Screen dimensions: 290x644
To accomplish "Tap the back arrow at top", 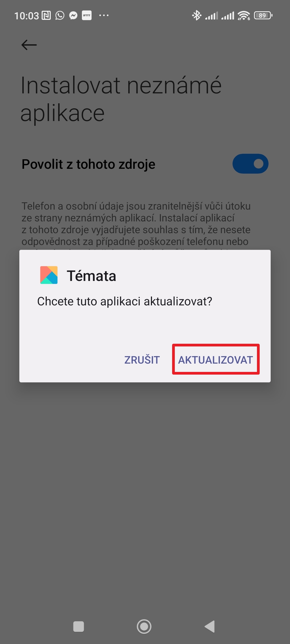I will [x=29, y=45].
